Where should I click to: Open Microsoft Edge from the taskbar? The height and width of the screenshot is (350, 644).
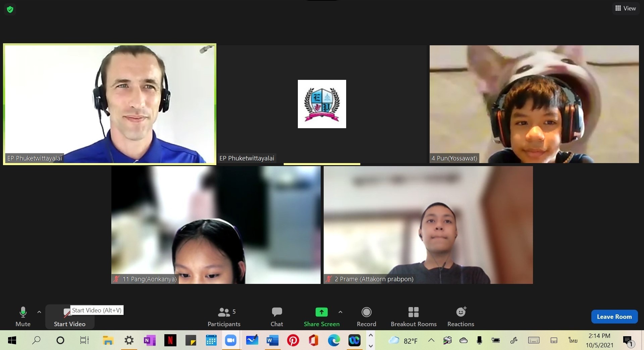pyautogui.click(x=334, y=341)
